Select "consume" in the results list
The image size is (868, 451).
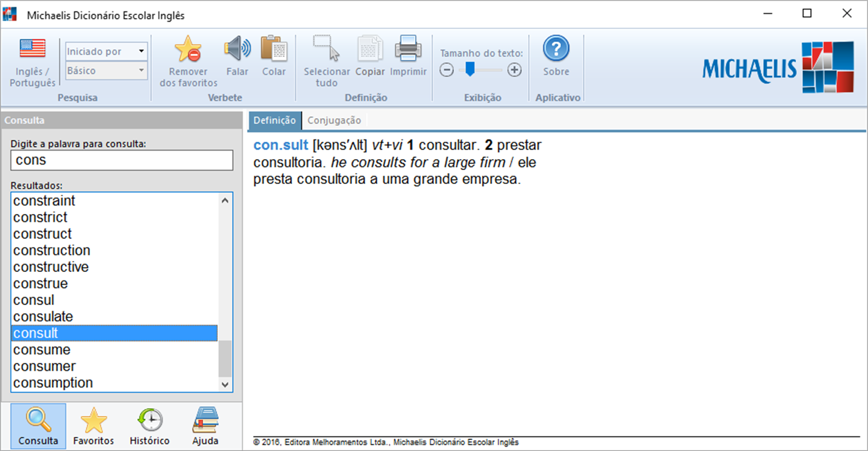click(x=115, y=350)
